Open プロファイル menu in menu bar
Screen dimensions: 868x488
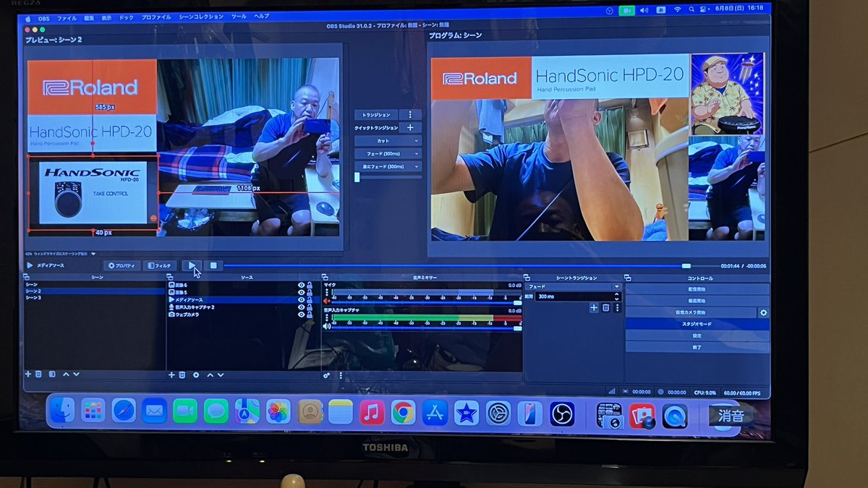coord(156,17)
